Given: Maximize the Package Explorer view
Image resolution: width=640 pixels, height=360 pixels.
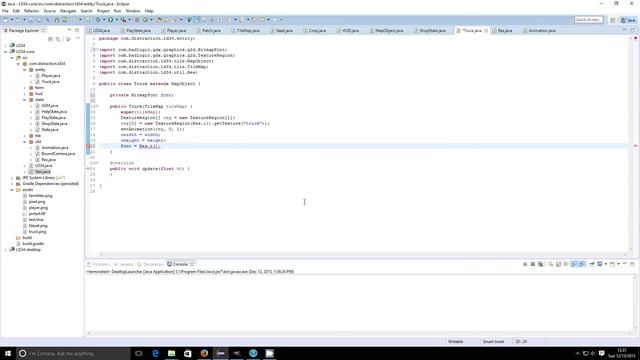Looking at the screenshot, I should 77,30.
